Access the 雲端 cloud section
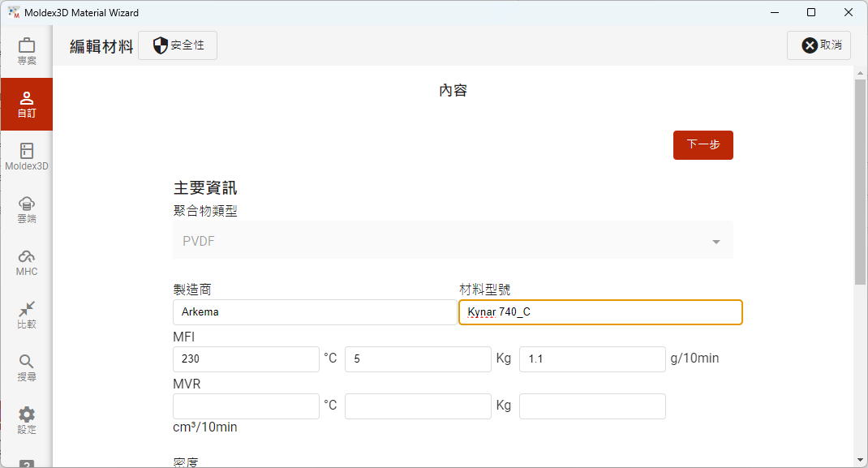This screenshot has height=468, width=868. pyautogui.click(x=27, y=209)
